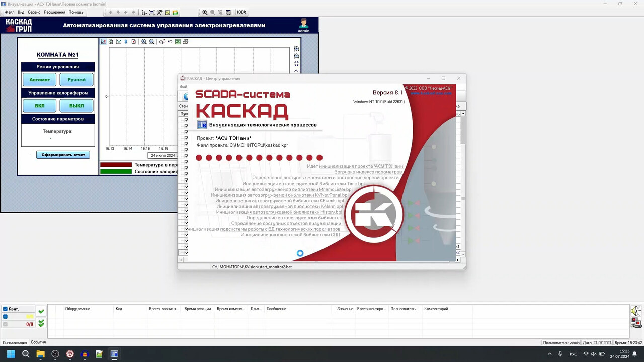Screen dimensions: 644x362
Task: Open the Расширения menu
Action: click(x=54, y=12)
